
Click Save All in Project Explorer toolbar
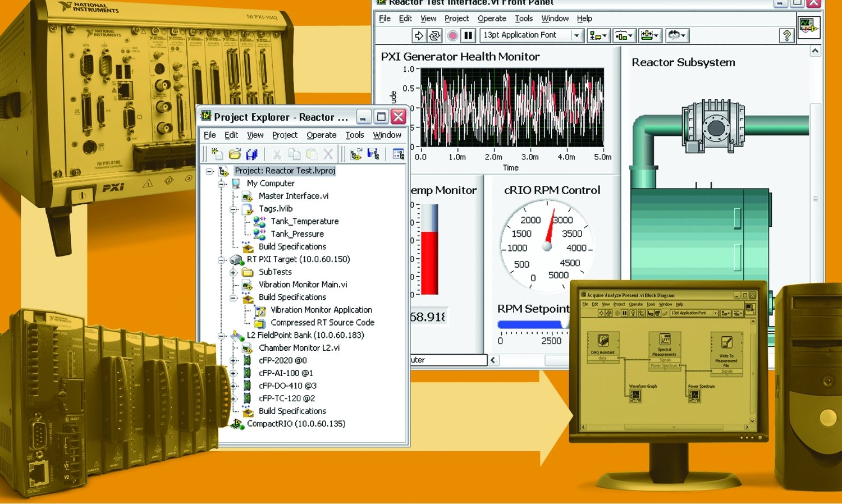251,154
